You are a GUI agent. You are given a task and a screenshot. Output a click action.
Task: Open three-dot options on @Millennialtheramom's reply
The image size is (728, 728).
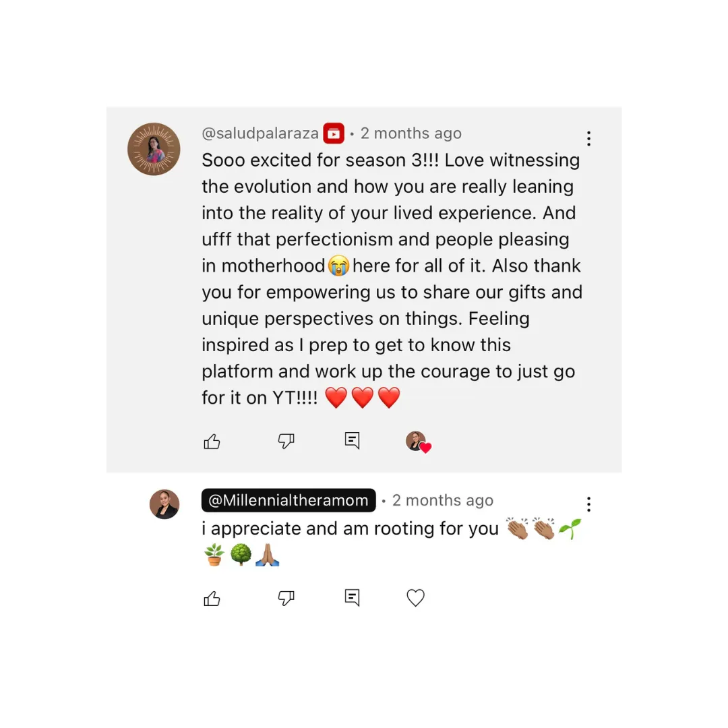point(588,504)
